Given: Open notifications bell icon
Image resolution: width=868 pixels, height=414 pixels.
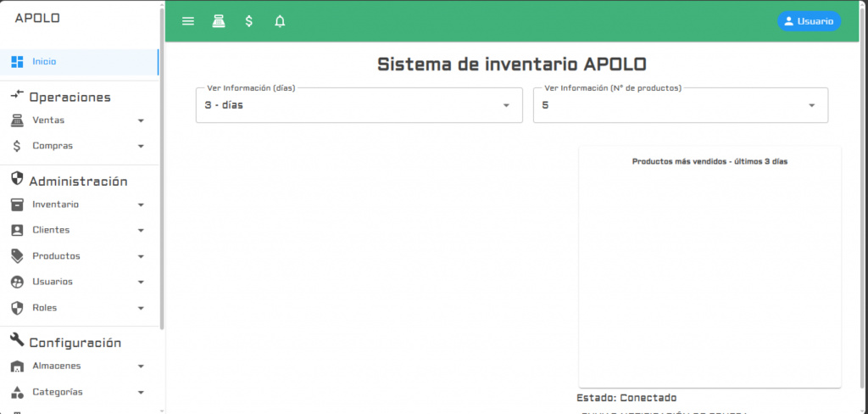Looking at the screenshot, I should (x=280, y=21).
